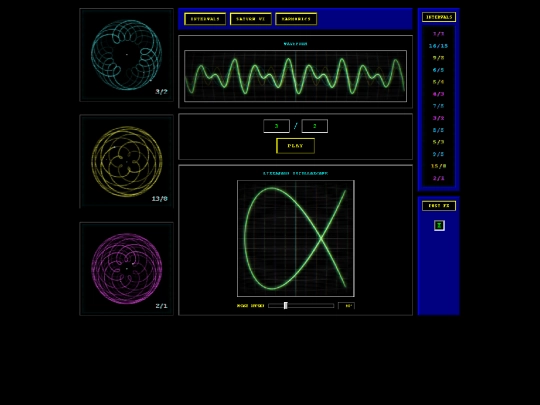Switch to the Harmonics tab
The width and height of the screenshot is (540, 405).
(296, 19)
